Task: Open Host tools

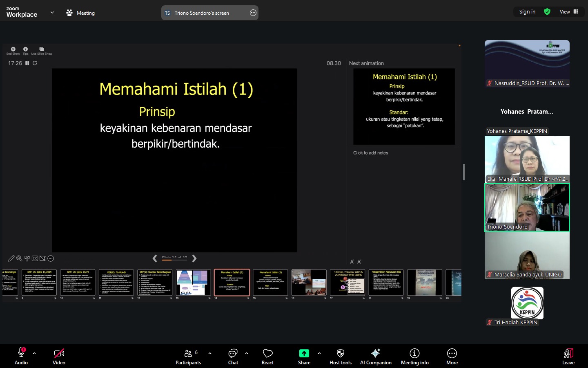Action: 340,356
